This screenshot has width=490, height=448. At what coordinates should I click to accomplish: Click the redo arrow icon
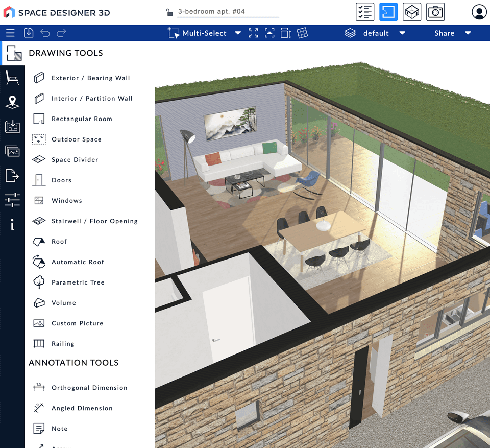[x=61, y=33]
